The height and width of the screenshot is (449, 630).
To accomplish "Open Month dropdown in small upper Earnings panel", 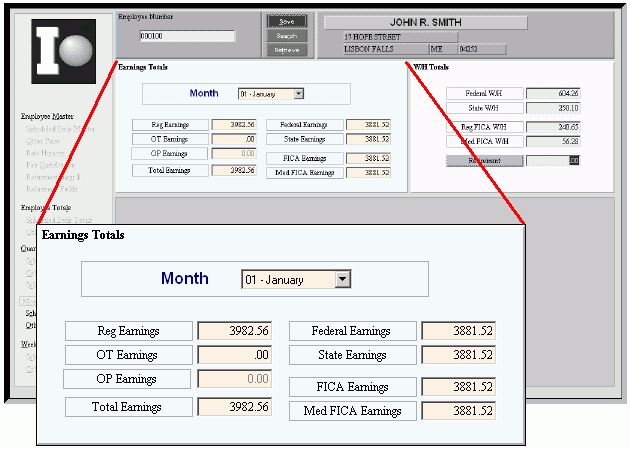I will [x=299, y=94].
